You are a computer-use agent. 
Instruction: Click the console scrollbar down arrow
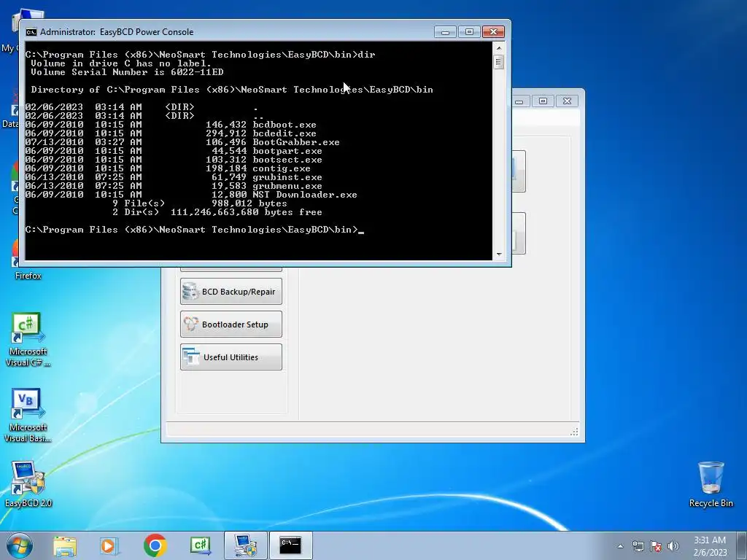[x=499, y=254]
